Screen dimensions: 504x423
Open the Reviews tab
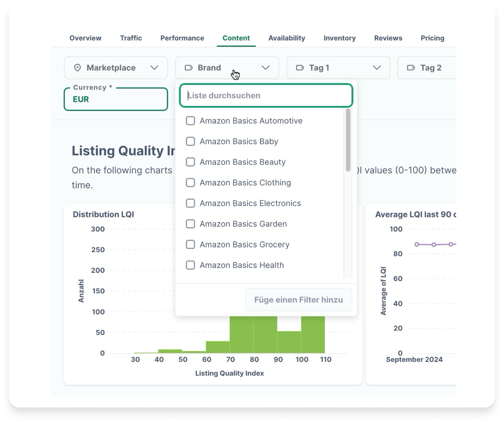tap(388, 38)
